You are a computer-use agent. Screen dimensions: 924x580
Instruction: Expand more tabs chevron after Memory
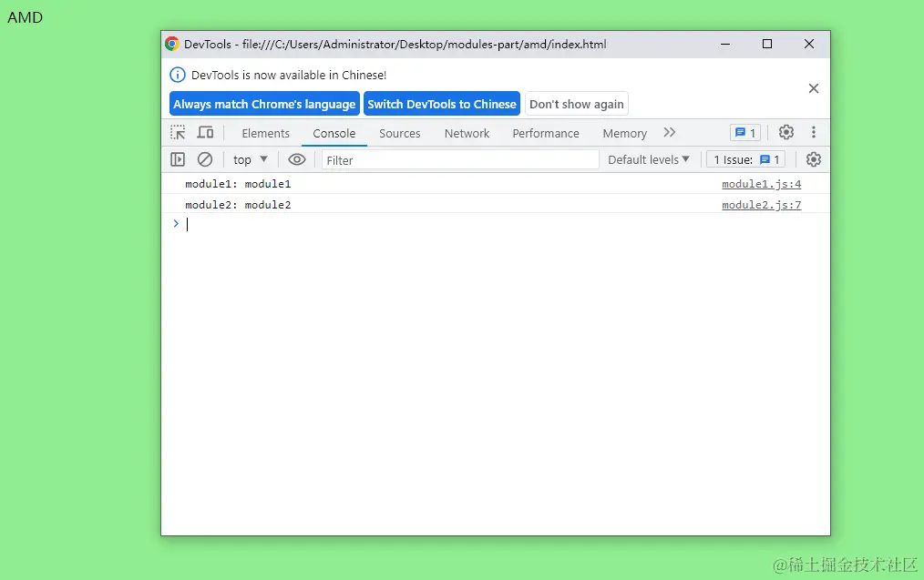click(670, 133)
